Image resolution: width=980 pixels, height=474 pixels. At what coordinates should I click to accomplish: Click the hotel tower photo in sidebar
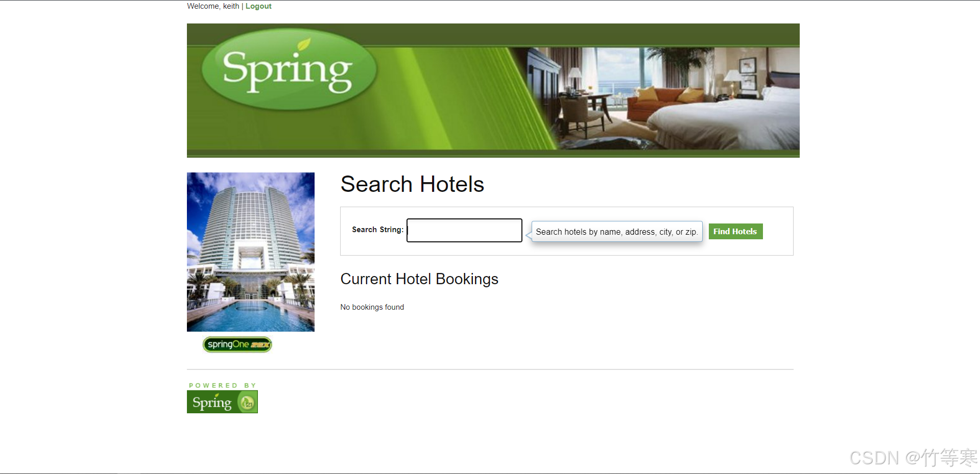coord(251,252)
